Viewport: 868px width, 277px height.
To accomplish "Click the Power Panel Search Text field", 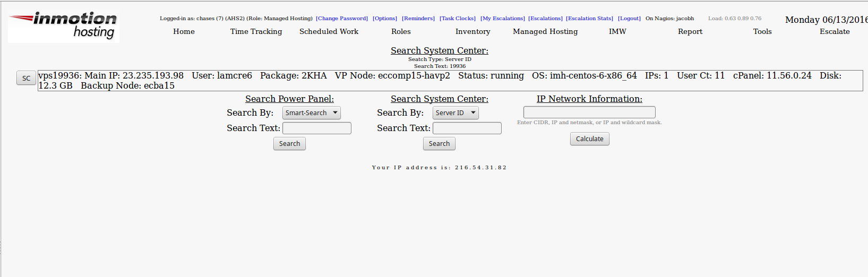I will tap(317, 128).
